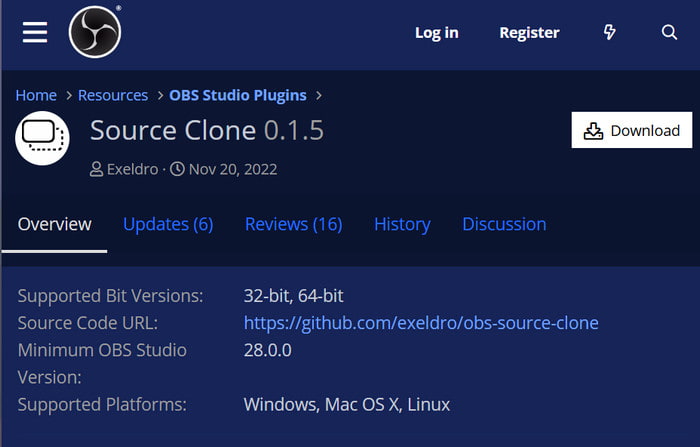Image resolution: width=700 pixels, height=447 pixels.
Task: Click the Log in link
Action: (x=437, y=33)
